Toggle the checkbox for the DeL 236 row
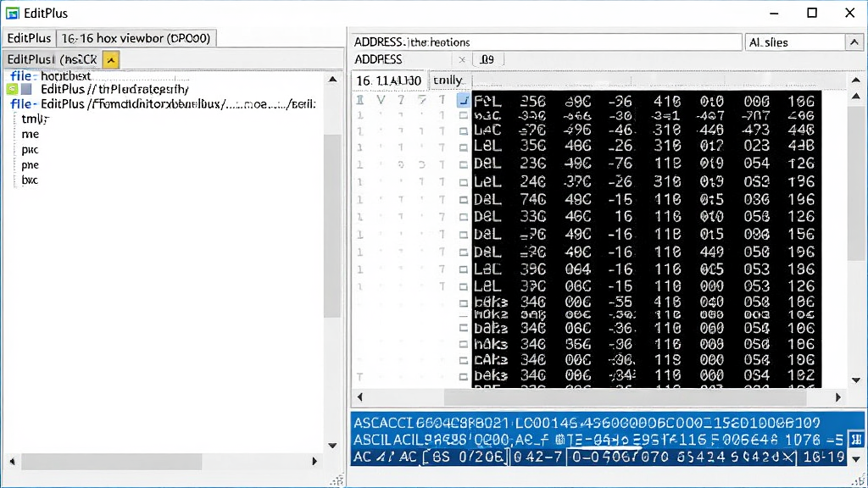Screen dimensions: 868x488 tap(464, 165)
